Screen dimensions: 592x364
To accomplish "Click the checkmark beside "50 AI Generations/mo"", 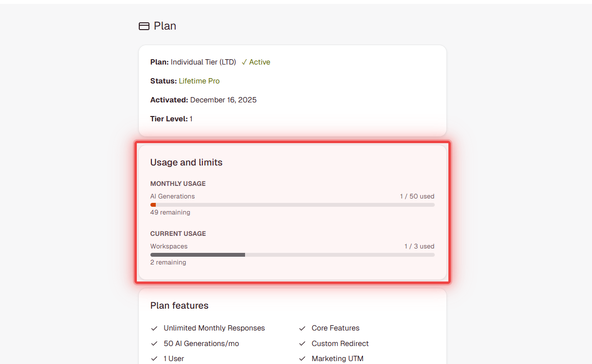I will click(154, 343).
